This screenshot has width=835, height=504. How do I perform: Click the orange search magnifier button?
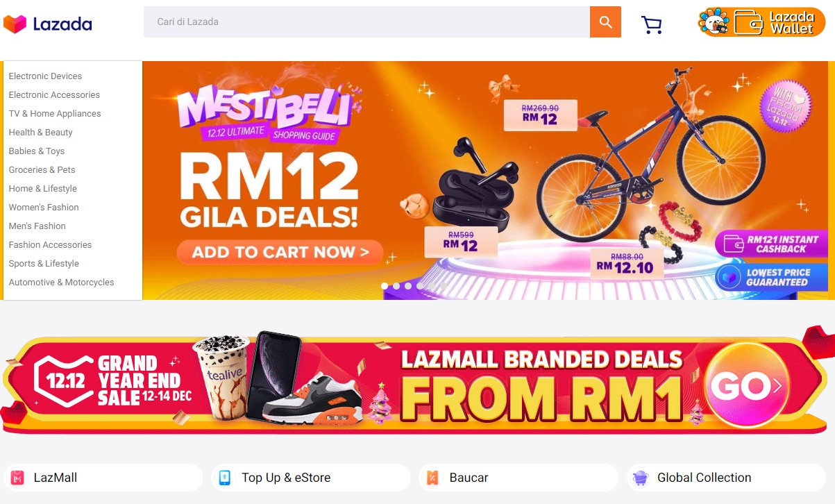pos(605,22)
